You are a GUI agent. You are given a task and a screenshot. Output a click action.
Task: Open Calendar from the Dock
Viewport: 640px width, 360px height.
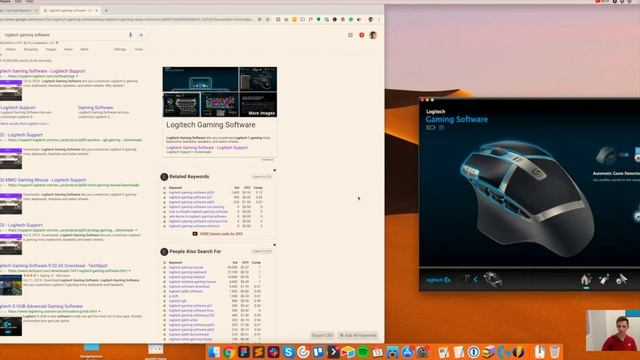pos(378,352)
